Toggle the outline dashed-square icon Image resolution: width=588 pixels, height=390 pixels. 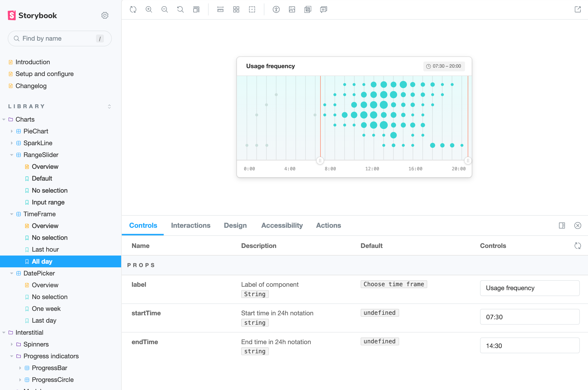pyautogui.click(x=252, y=10)
